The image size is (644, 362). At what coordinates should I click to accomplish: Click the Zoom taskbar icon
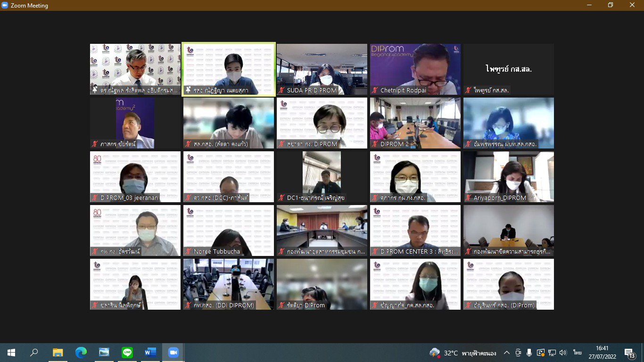173,353
